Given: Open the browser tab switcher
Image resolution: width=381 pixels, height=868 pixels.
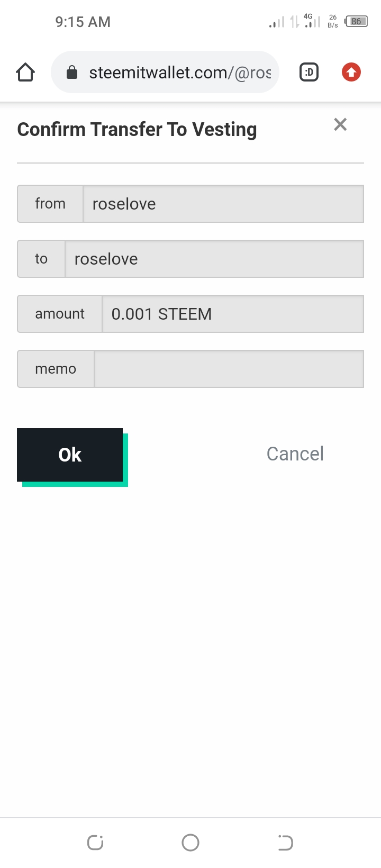Looking at the screenshot, I should (x=309, y=72).
